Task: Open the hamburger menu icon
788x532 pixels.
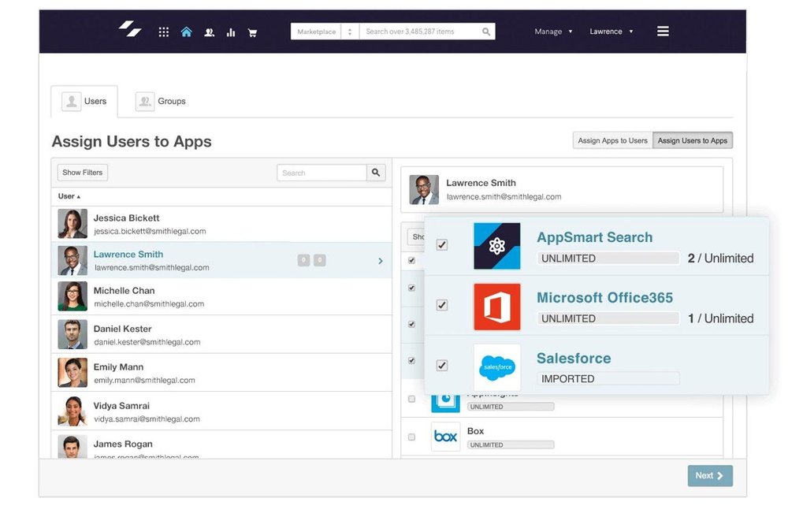Action: point(663,32)
